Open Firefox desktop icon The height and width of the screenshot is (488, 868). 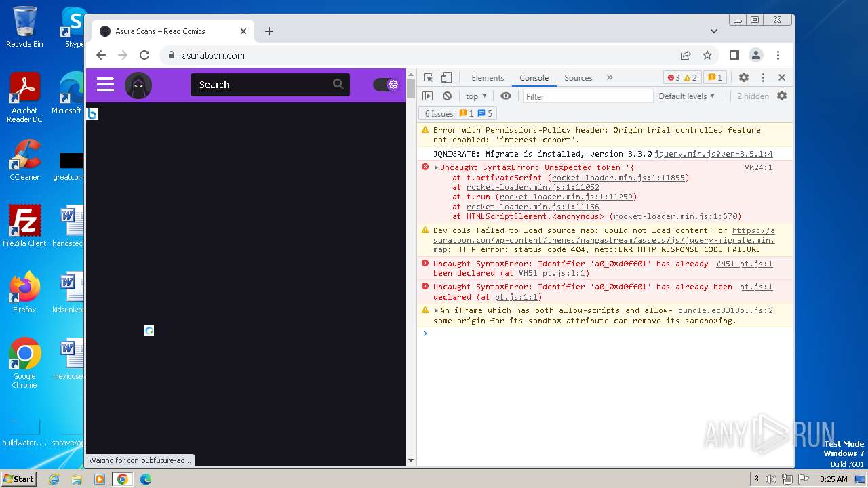(x=24, y=292)
